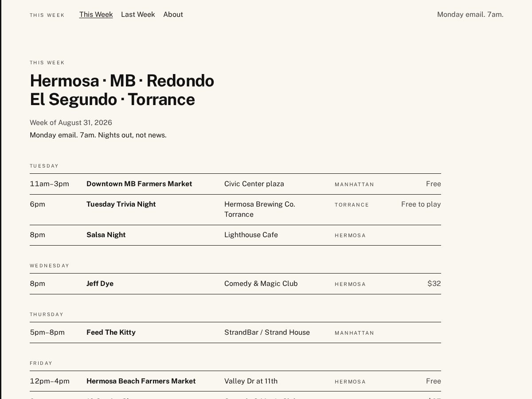The height and width of the screenshot is (399, 532).
Task: Click the Civic Center plaza location
Action: (254, 184)
